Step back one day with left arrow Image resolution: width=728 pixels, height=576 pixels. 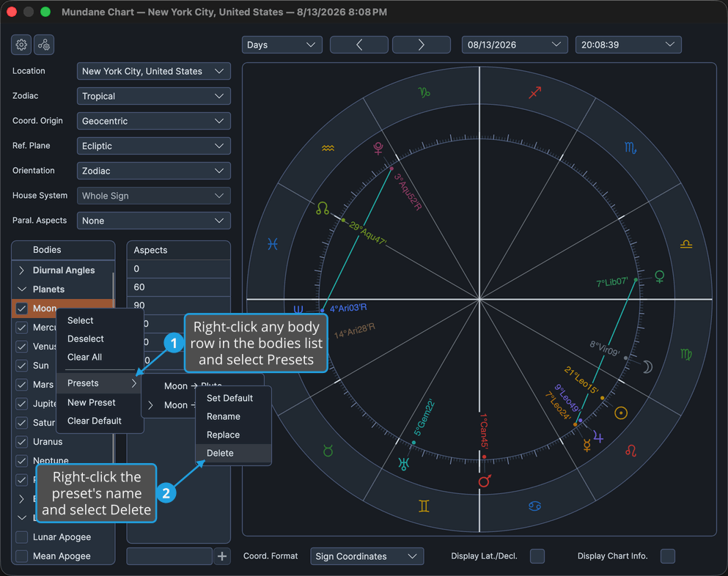click(x=359, y=45)
